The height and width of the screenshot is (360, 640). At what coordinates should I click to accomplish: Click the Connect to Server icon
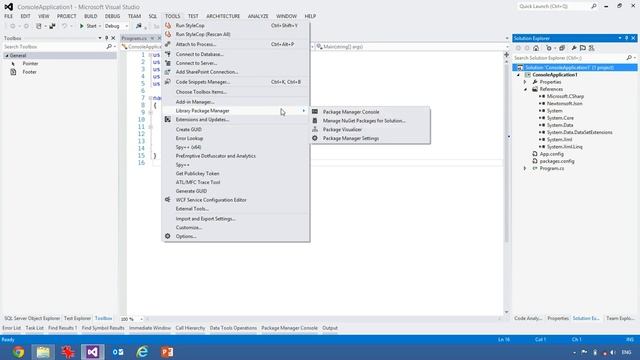click(x=168, y=63)
